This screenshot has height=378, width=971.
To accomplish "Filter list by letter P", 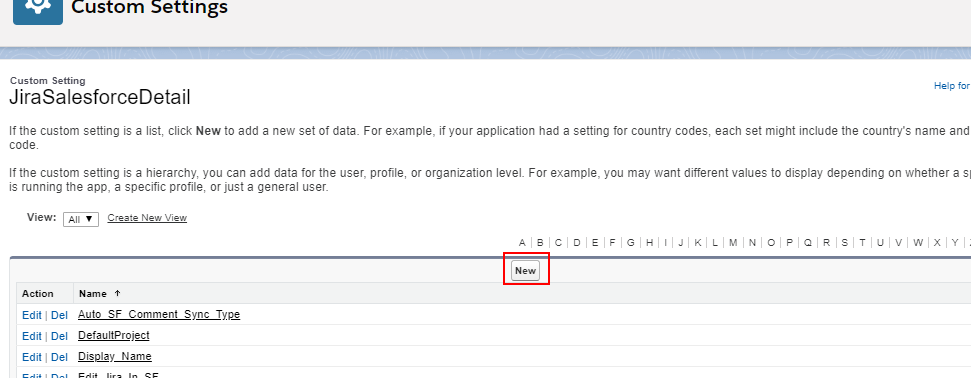I will tap(789, 242).
